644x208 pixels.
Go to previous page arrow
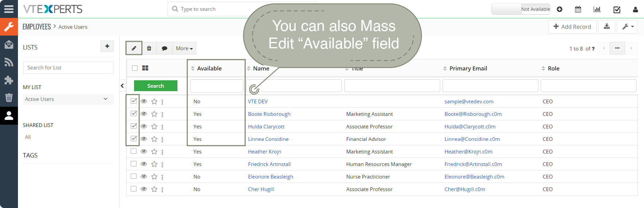[604, 48]
